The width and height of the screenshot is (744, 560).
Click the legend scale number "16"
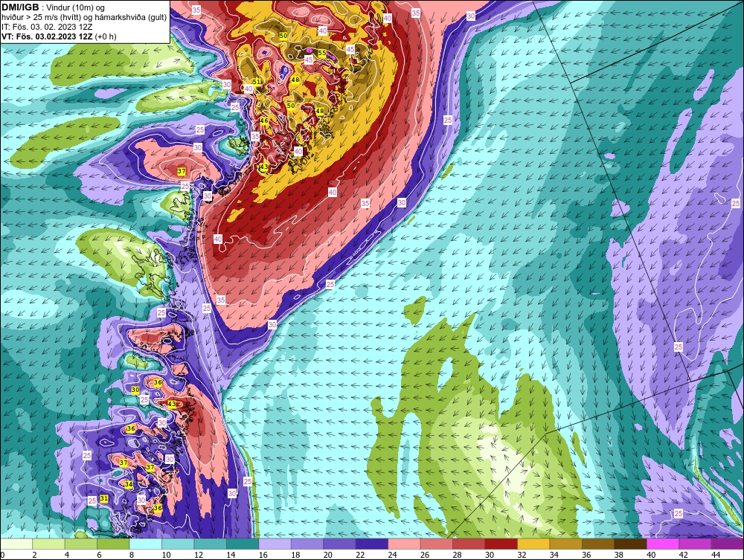point(263,555)
